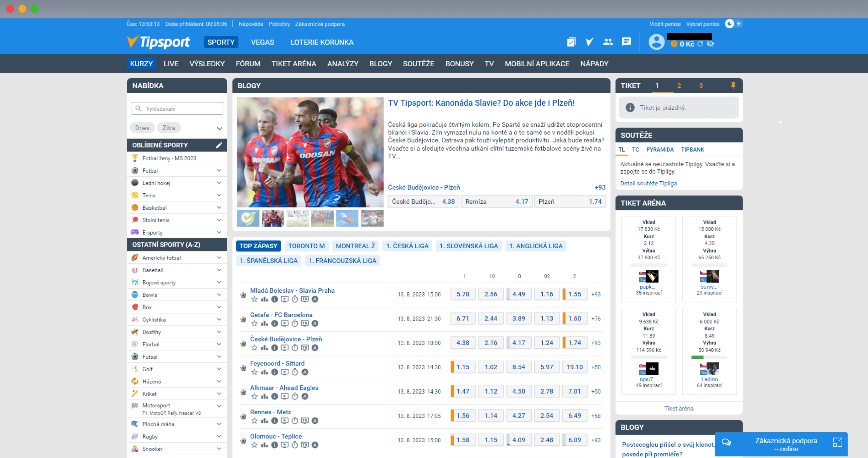Image resolution: width=868 pixels, height=458 pixels.
Task: Edit favorite sports with pencil icon
Action: [219, 145]
